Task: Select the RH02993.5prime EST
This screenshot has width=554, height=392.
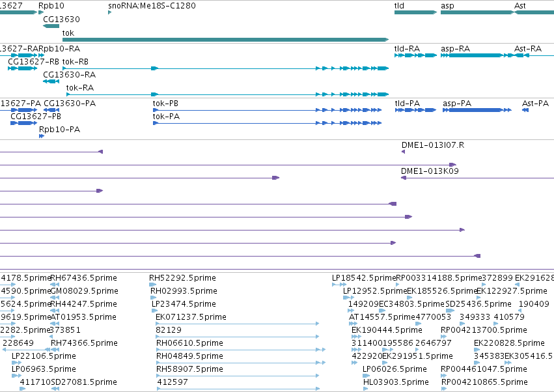Action: click(153, 298)
